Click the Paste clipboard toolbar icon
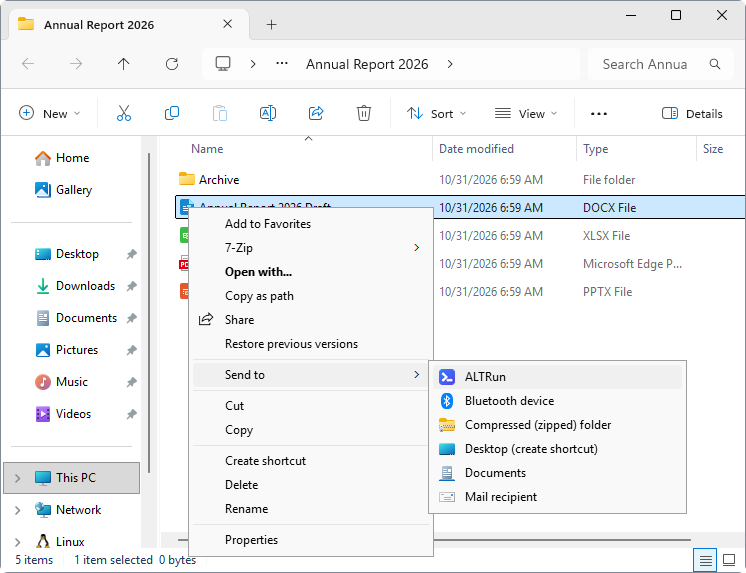 click(220, 113)
